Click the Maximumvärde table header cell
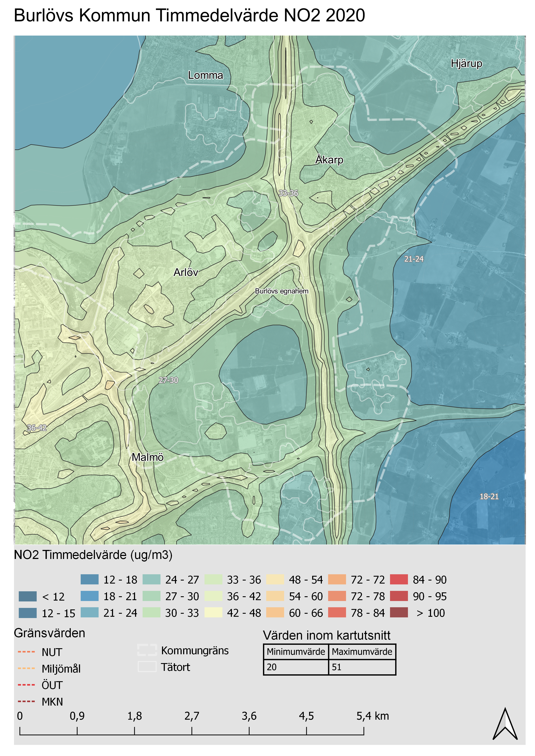Image resolution: width=535 pixels, height=756 pixels. [362, 652]
